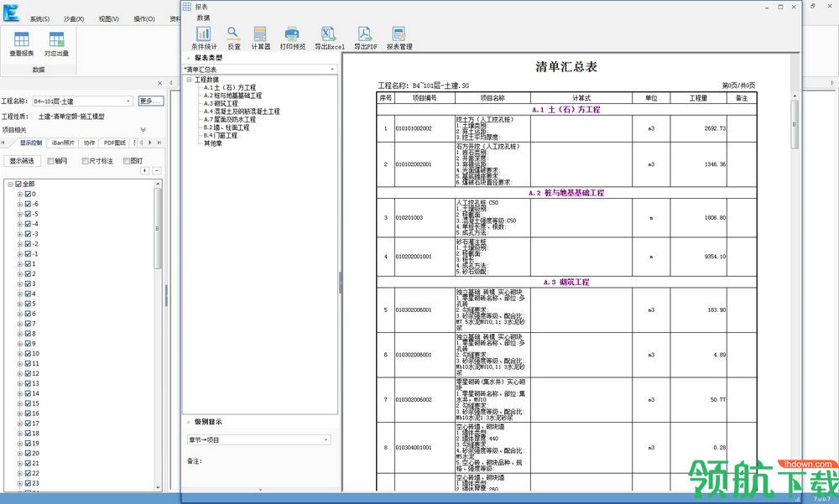
Task: Open the 清单汇总表 report type dropdown
Action: tap(332, 70)
